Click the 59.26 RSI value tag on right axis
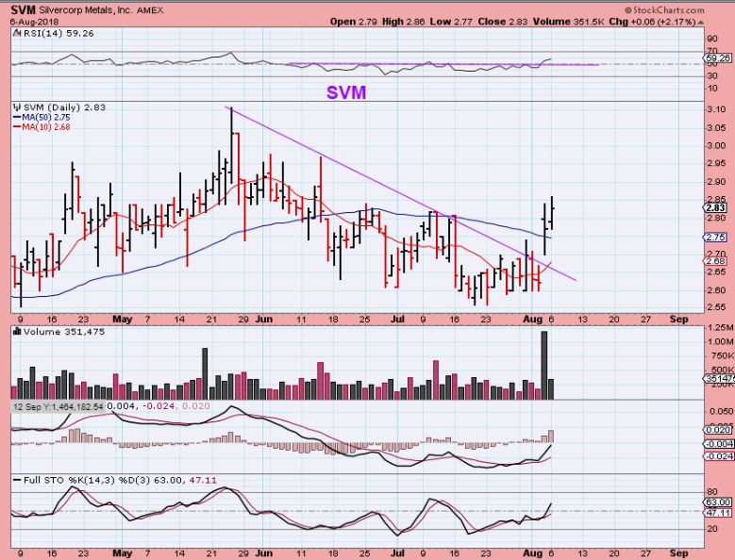This screenshot has height=560, width=735. click(x=717, y=58)
